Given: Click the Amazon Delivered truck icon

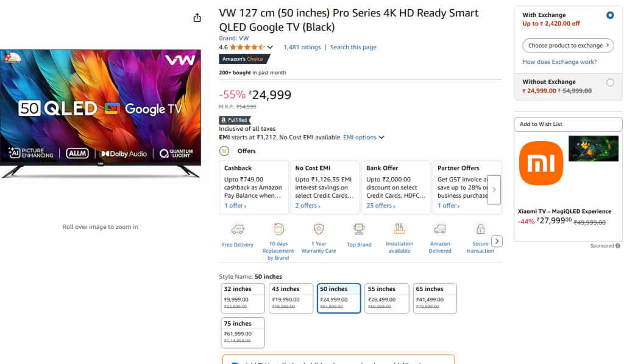Looking at the screenshot, I should [439, 230].
